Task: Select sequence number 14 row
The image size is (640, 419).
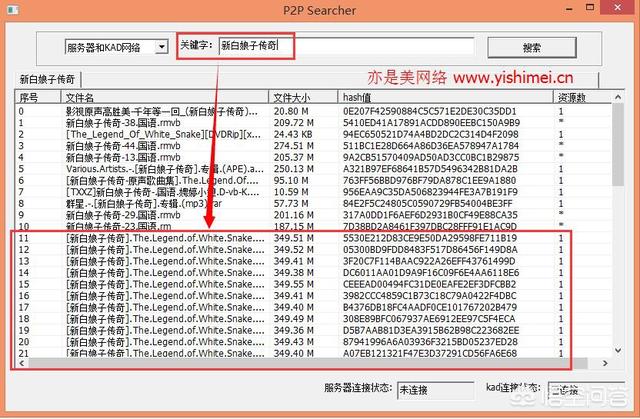Action: (x=24, y=273)
